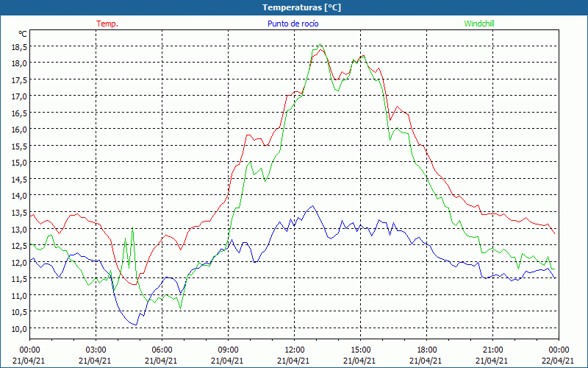Screen dimensions: 588x368
Task: Click the 12:00 time label
Action: 295,350
